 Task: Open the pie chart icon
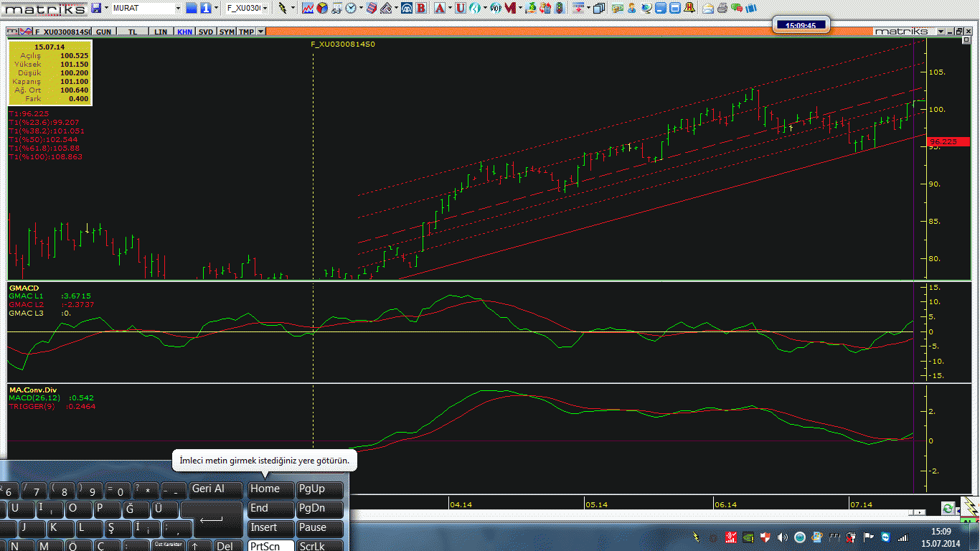321,9
